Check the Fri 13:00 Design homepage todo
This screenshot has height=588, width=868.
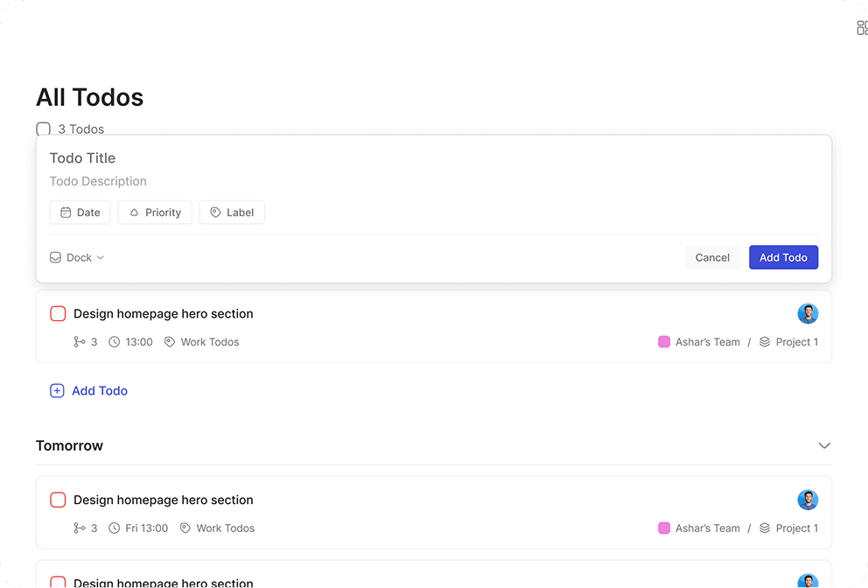click(x=58, y=500)
